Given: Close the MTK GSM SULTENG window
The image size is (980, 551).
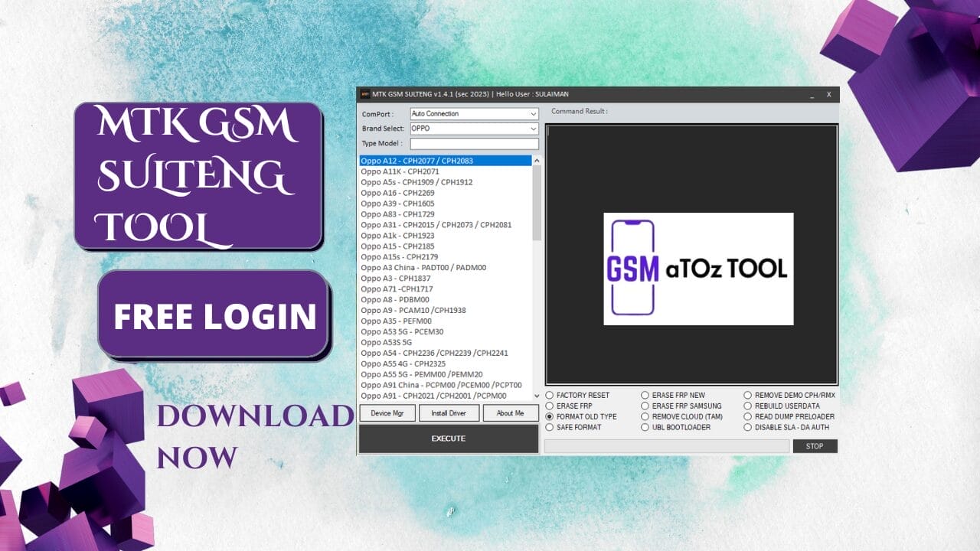Looking at the screenshot, I should [x=828, y=94].
